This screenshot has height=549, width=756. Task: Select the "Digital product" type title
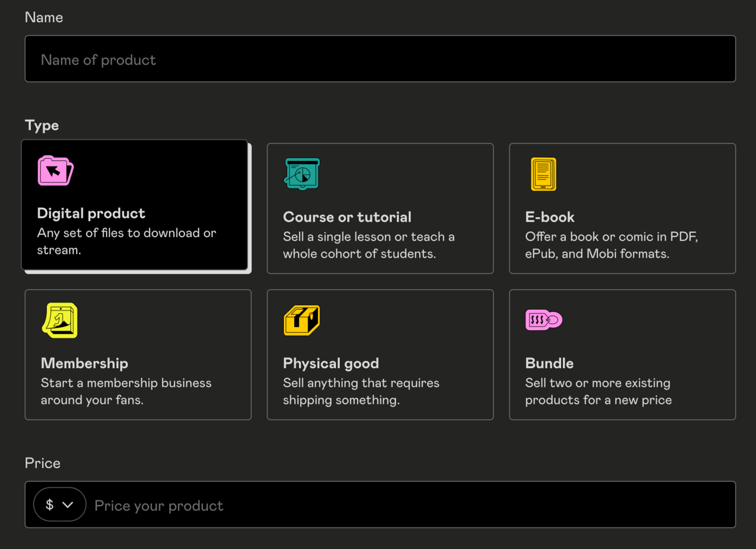pyautogui.click(x=91, y=214)
